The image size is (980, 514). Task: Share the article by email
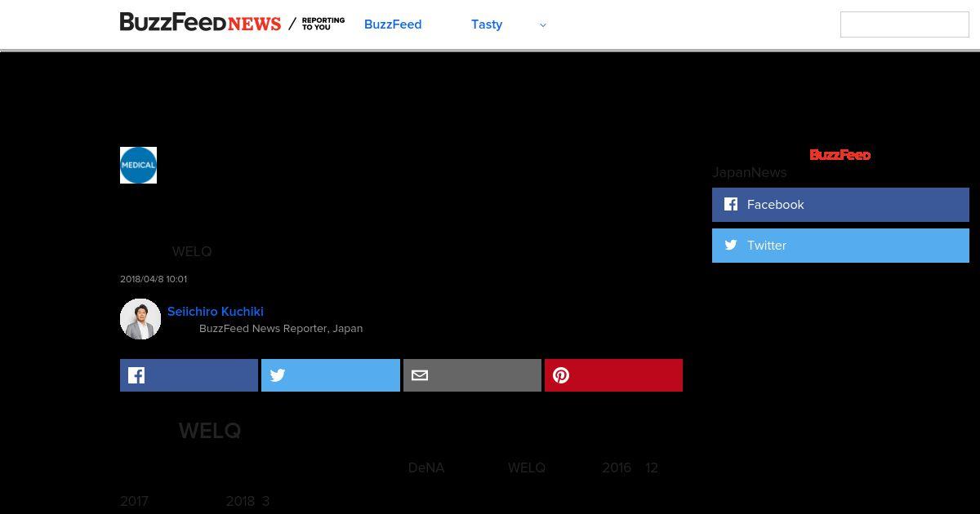472,375
